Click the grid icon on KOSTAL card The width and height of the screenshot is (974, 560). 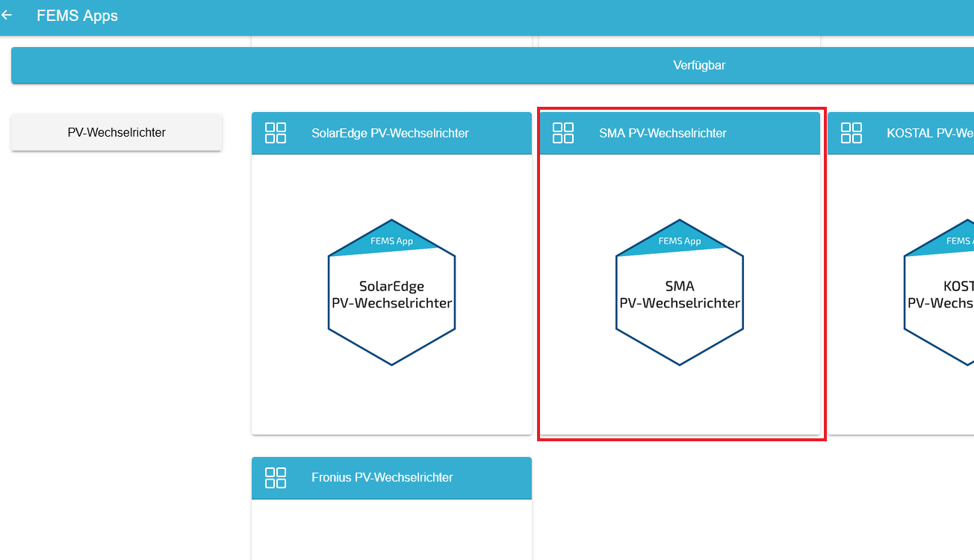coord(852,133)
